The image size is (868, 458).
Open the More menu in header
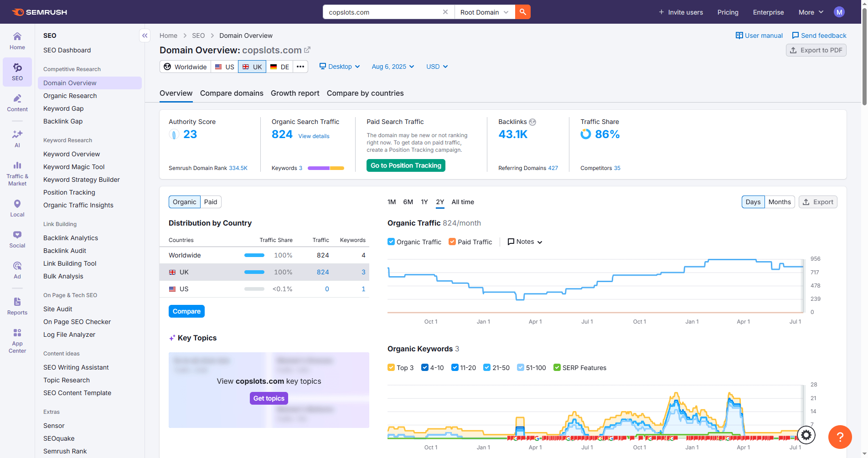(x=811, y=12)
